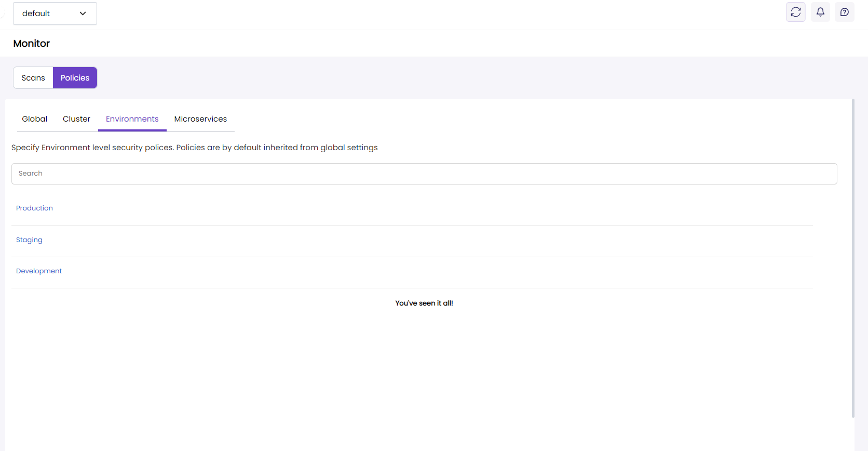Click the "You've seen it all!" message
This screenshot has width=868, height=451.
[x=424, y=303]
